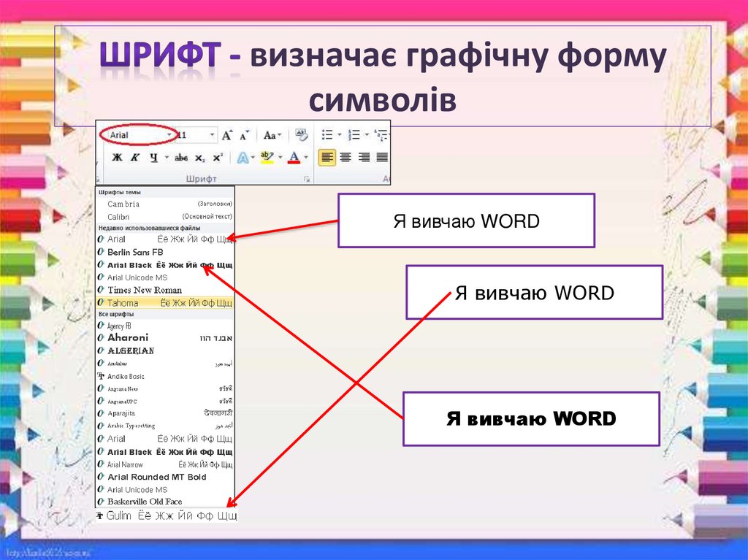This screenshot has height=560, width=748.
Task: Apply numbered list formatting
Action: [354, 135]
